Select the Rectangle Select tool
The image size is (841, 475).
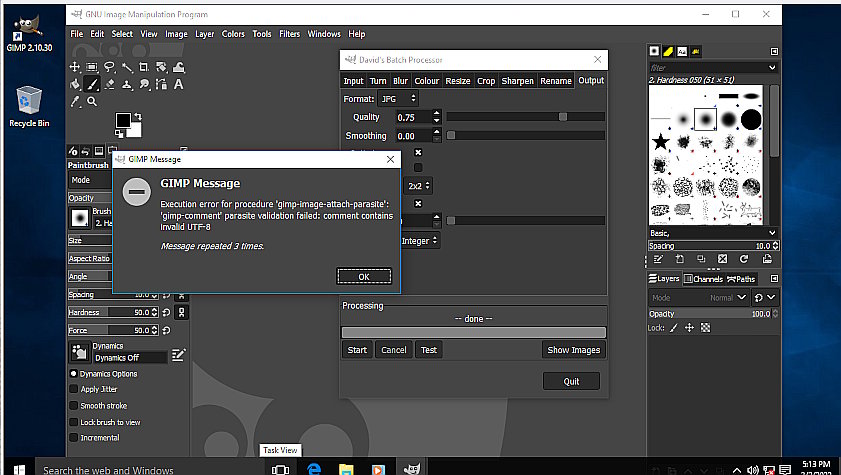(92, 67)
